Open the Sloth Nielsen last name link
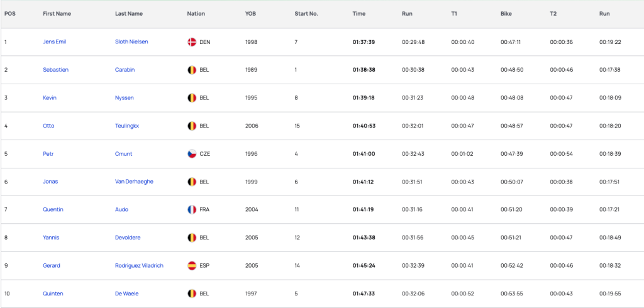644x308 pixels. pyautogui.click(x=131, y=42)
